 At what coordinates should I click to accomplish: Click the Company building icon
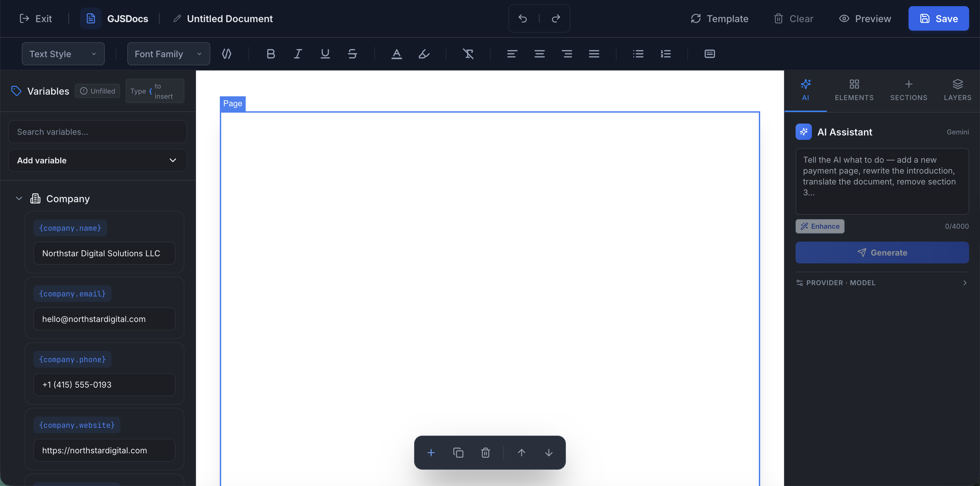[35, 198]
